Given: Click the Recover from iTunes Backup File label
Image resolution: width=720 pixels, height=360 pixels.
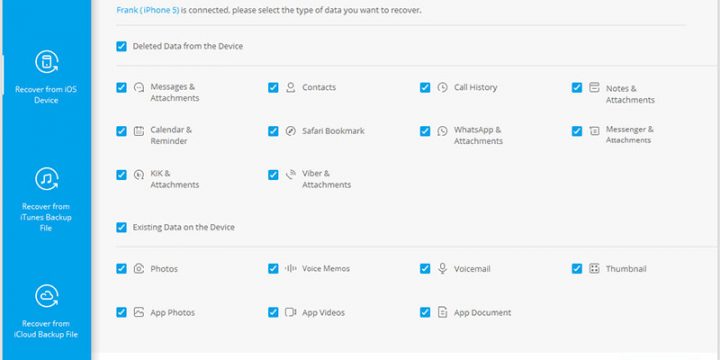Looking at the screenshot, I should pos(45,217).
